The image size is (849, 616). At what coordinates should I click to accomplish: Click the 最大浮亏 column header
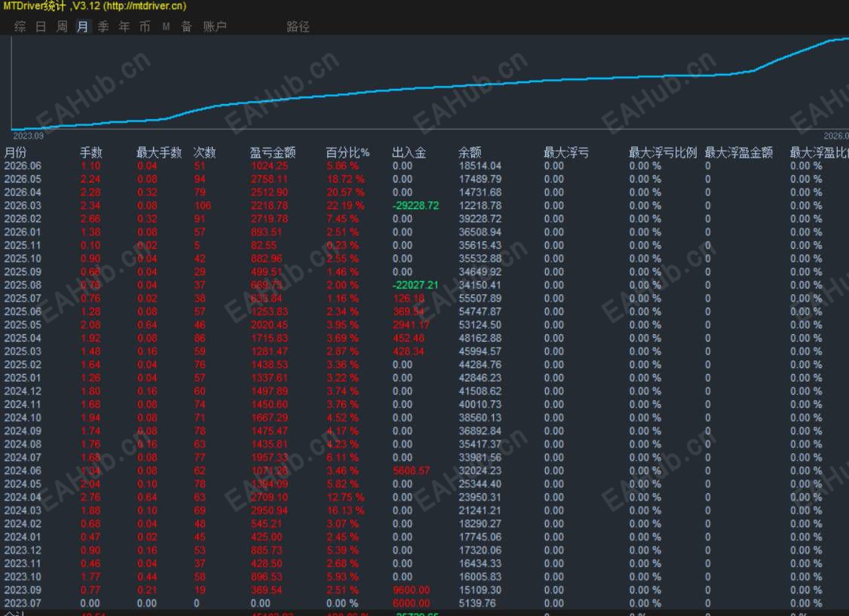(566, 152)
